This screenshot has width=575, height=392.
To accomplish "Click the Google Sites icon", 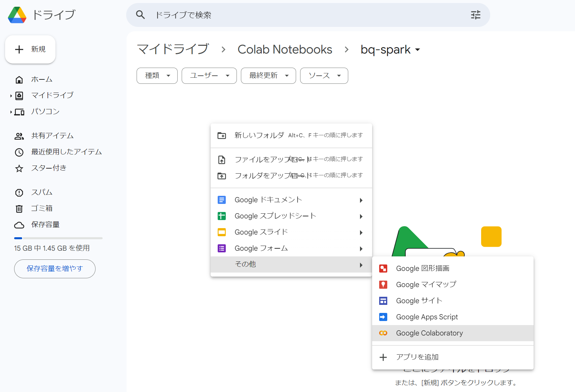I will (x=383, y=301).
